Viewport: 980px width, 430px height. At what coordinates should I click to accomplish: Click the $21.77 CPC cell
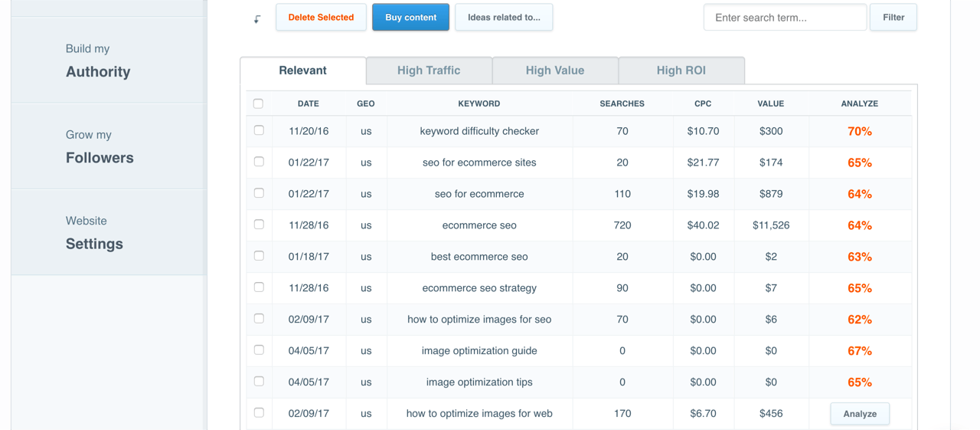point(703,162)
